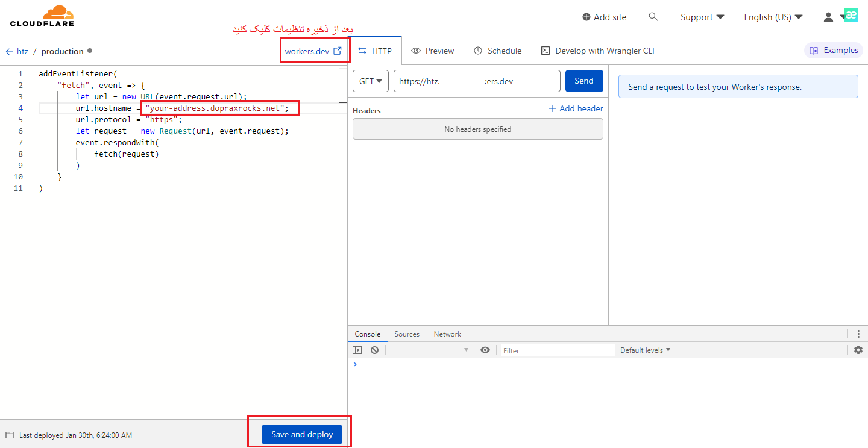Click the terminal icon on the Wrangler CLI tab

tap(546, 51)
